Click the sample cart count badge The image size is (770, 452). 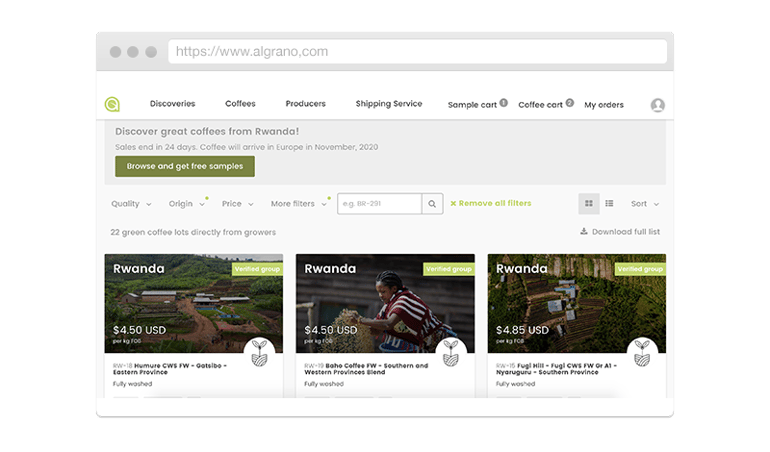[503, 103]
